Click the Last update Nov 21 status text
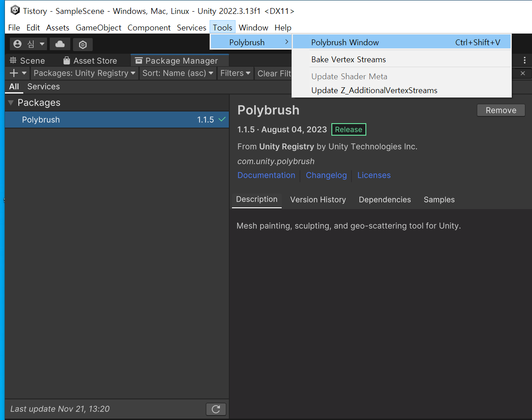Viewport: 532px width, 420px height. point(60,409)
